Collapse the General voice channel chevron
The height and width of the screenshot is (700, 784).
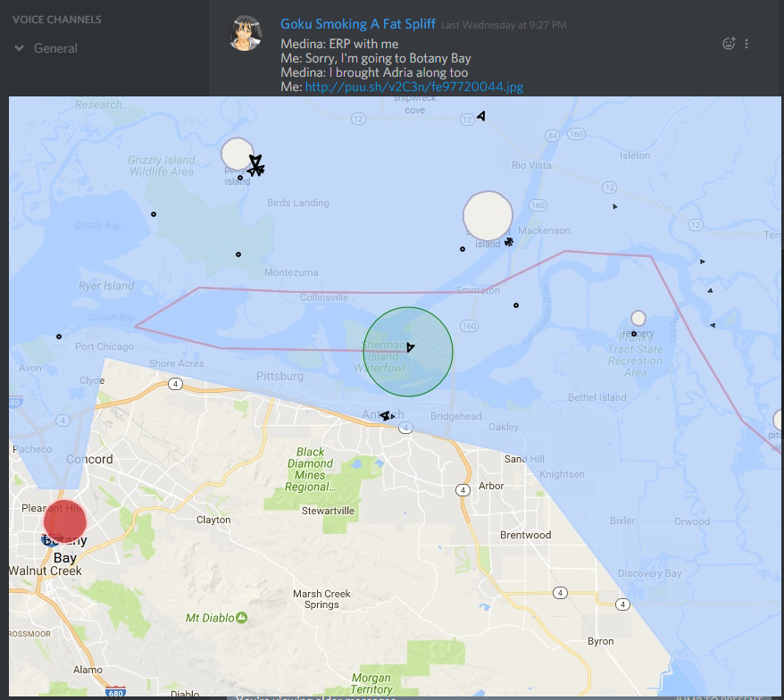point(19,48)
